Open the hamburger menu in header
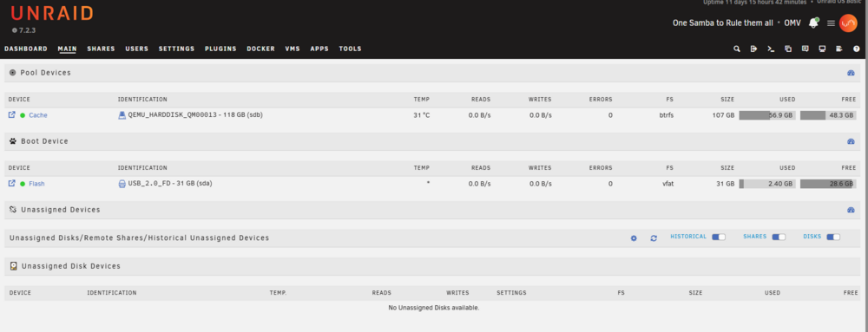The width and height of the screenshot is (868, 332). [x=831, y=23]
